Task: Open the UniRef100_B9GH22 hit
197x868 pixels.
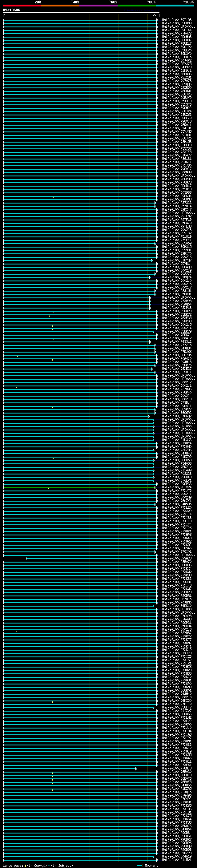Action: coord(177,108)
